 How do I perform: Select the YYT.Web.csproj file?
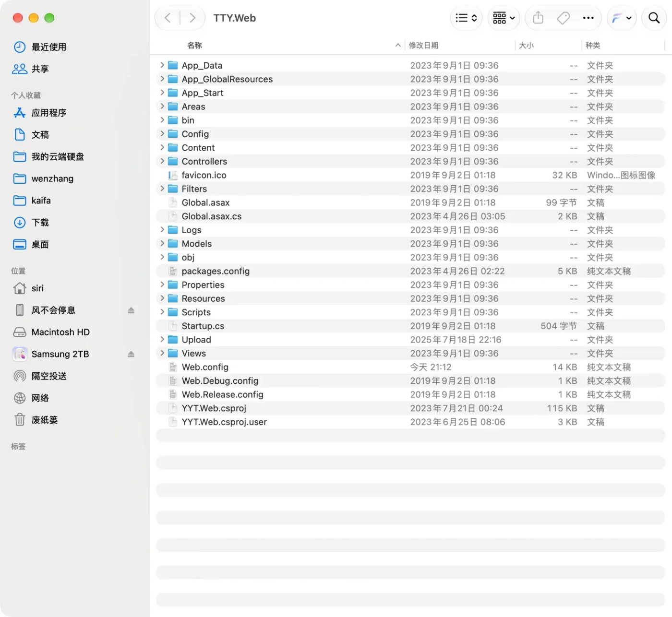click(x=411, y=408)
